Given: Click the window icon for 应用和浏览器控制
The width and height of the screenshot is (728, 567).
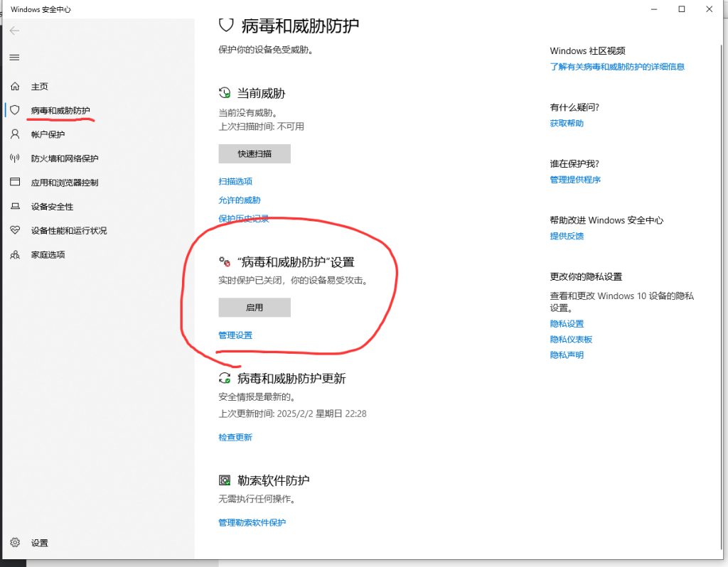Looking at the screenshot, I should pyautogui.click(x=15, y=182).
